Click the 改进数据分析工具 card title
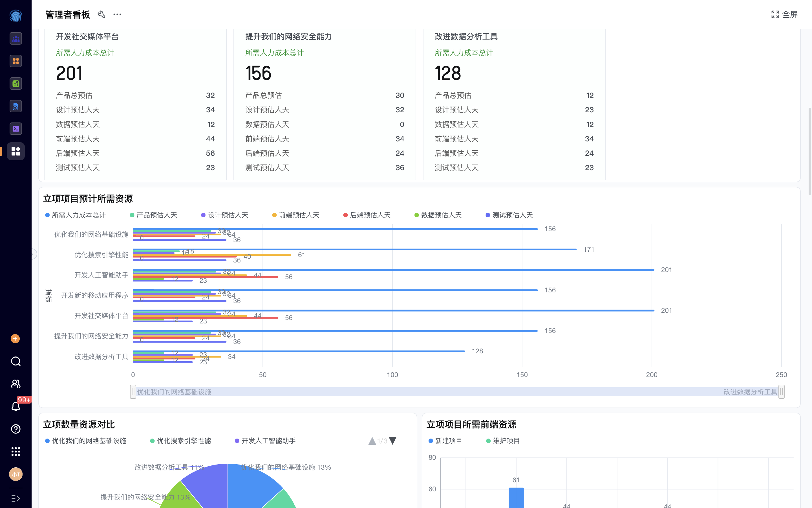 [x=466, y=36]
